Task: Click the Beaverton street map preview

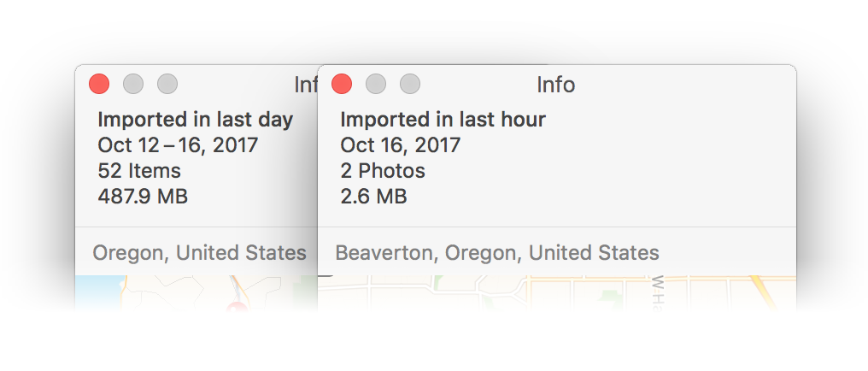Action: (557, 292)
